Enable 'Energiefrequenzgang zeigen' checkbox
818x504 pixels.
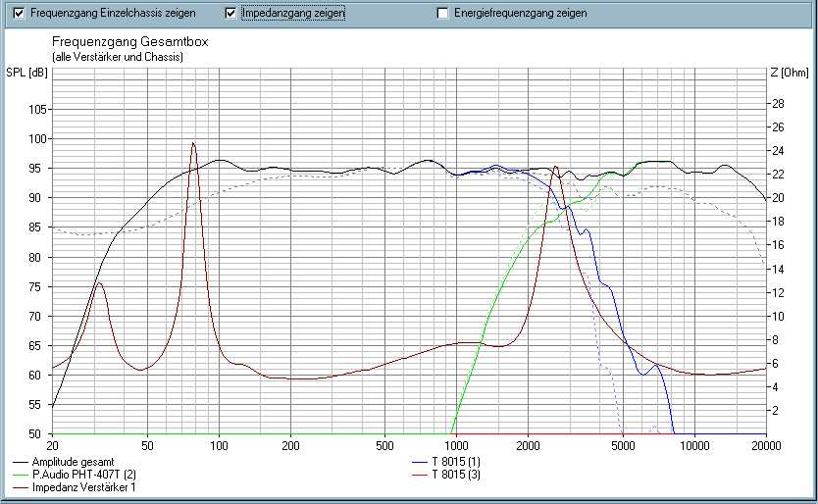pos(442,13)
